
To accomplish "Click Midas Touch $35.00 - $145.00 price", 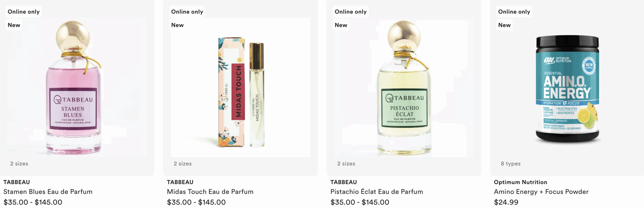I will pos(196,202).
